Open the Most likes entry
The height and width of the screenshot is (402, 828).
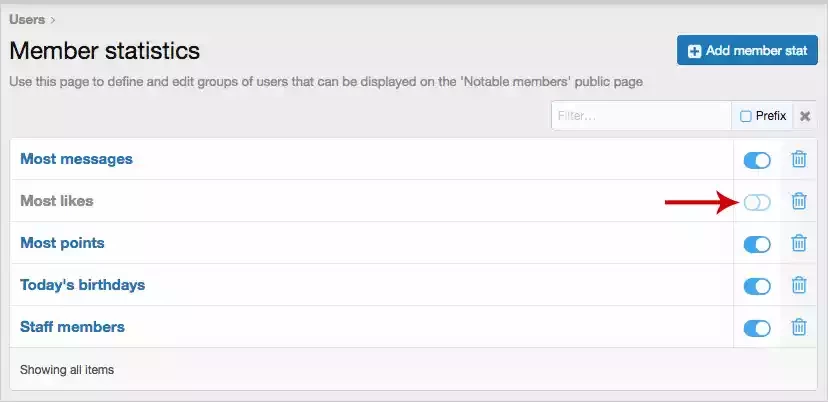point(57,201)
